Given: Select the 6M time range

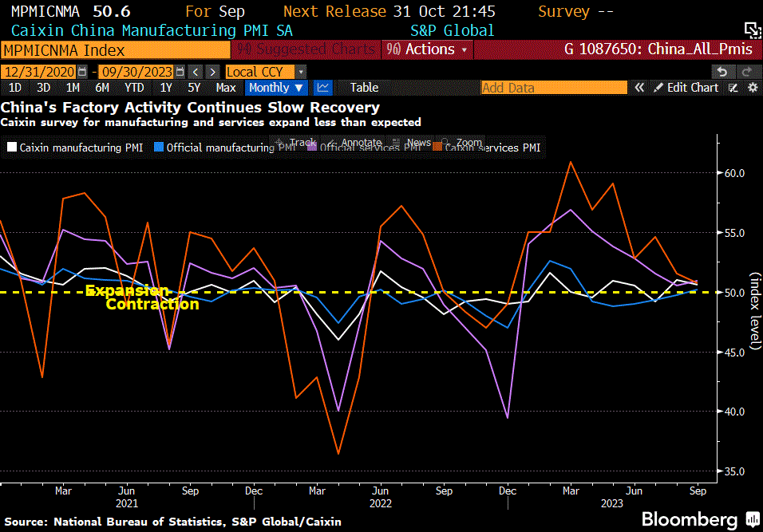Looking at the screenshot, I should point(102,88).
